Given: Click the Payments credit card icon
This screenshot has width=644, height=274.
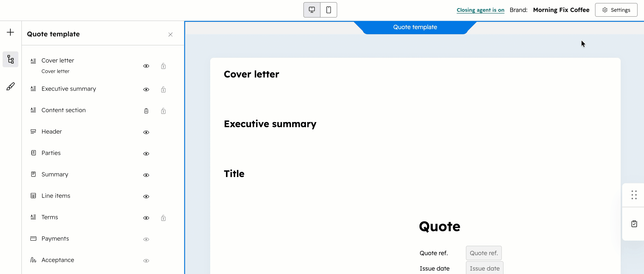Looking at the screenshot, I should (33, 238).
